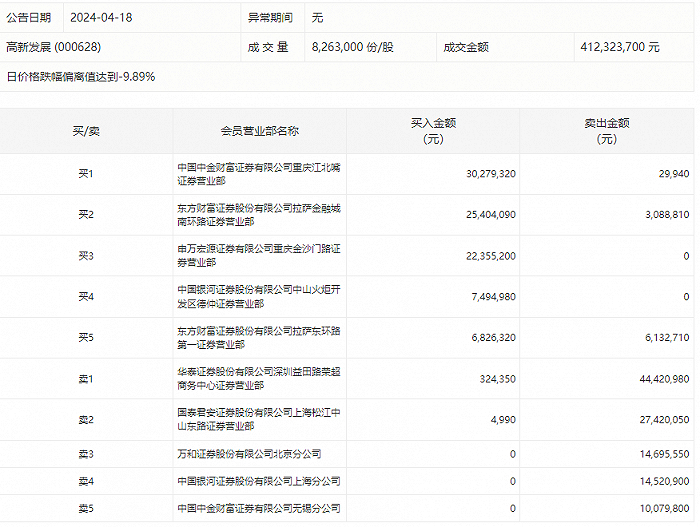Click 万和证券股份有限公司北京分公司 name
The image size is (700, 527).
(249, 454)
